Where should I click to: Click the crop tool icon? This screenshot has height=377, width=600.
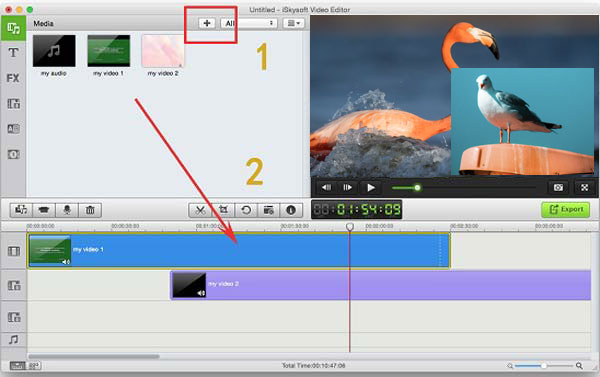[x=223, y=210]
